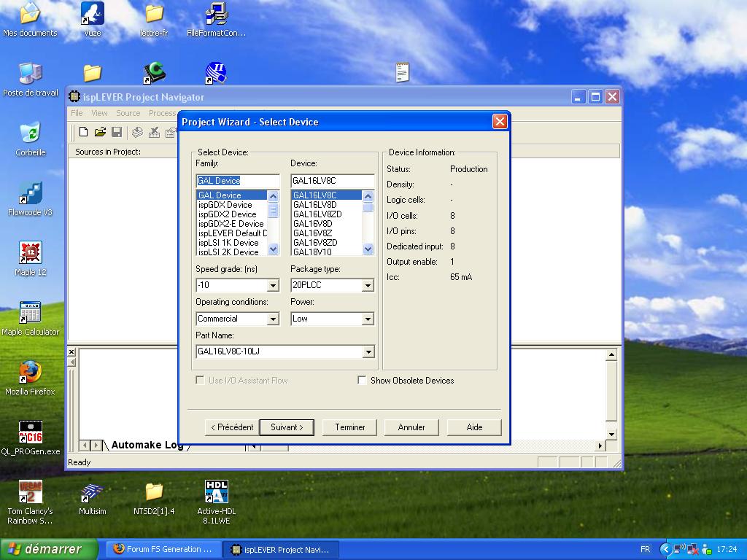Click the Open folder toolbar icon
The height and width of the screenshot is (560, 747).
100,132
